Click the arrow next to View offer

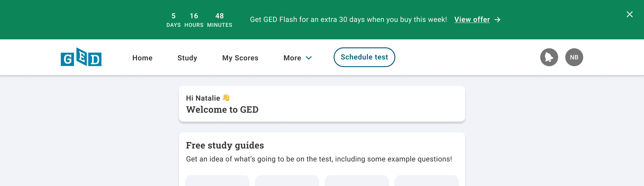(497, 20)
